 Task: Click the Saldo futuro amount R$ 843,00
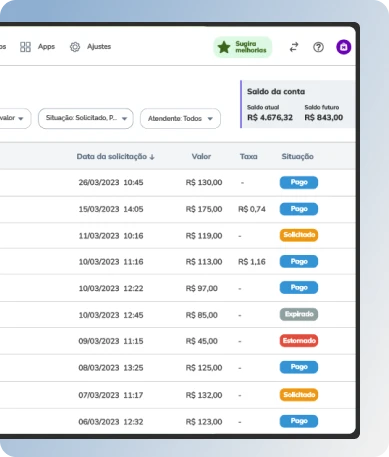[324, 117]
